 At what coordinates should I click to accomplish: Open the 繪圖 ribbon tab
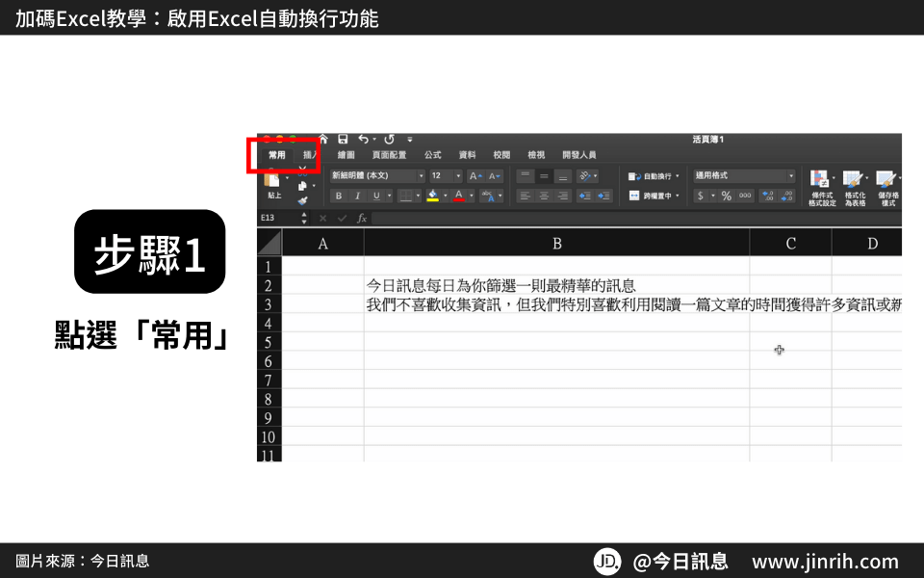(x=346, y=155)
